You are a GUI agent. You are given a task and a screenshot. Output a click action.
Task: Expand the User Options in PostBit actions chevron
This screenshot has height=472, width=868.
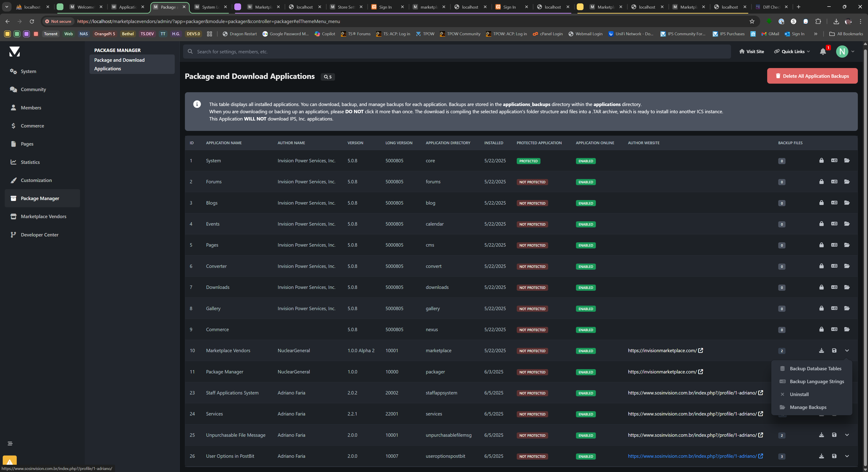pos(847,456)
